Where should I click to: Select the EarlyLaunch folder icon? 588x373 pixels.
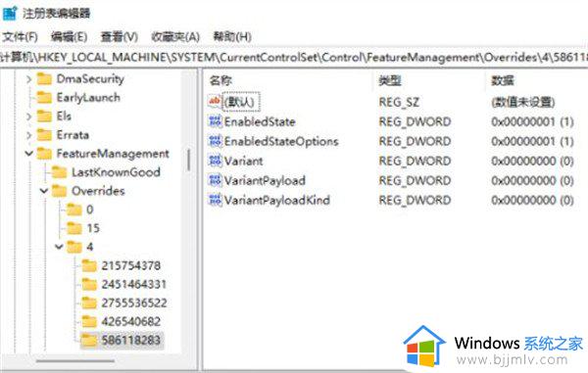coord(44,98)
